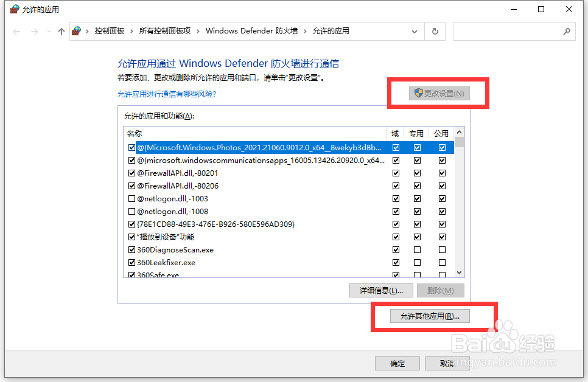Viewport: 588px width, 382px height.
Task: Click 详细信息(L)... button
Action: [381, 291]
